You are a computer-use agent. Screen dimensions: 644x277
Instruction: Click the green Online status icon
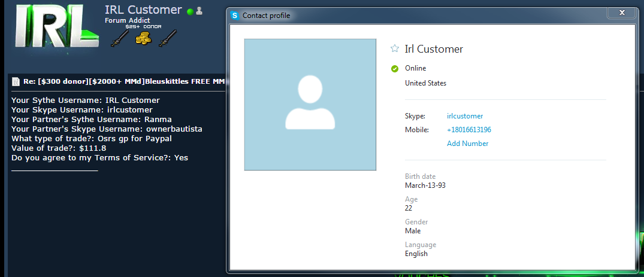click(x=395, y=69)
